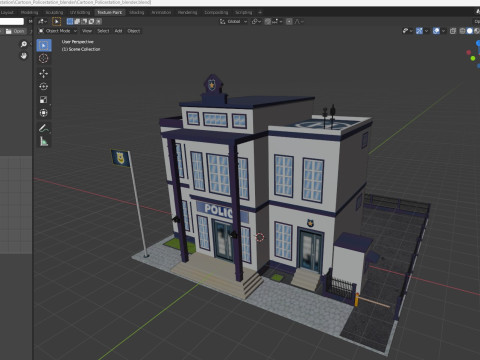480x360 pixels.
Task: Choose the Extend selection mode icon
Action: [77, 22]
